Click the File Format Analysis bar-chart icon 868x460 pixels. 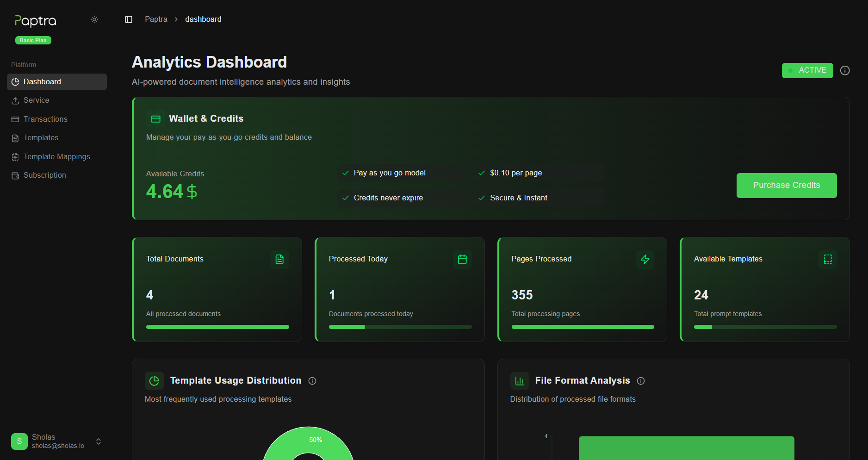pos(519,381)
